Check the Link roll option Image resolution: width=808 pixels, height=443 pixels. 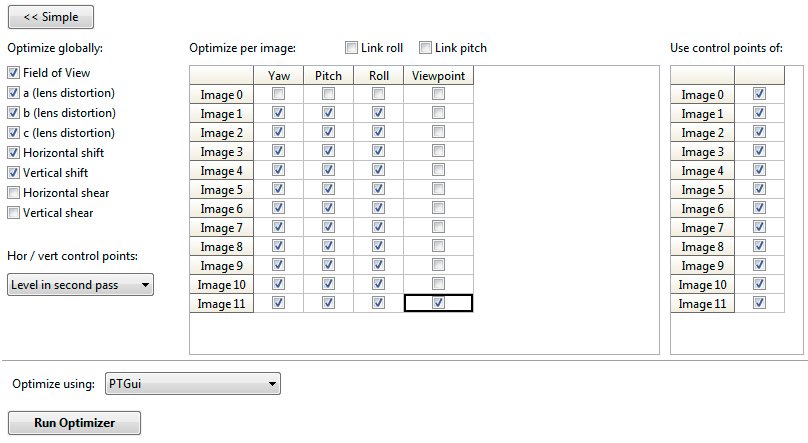point(352,48)
